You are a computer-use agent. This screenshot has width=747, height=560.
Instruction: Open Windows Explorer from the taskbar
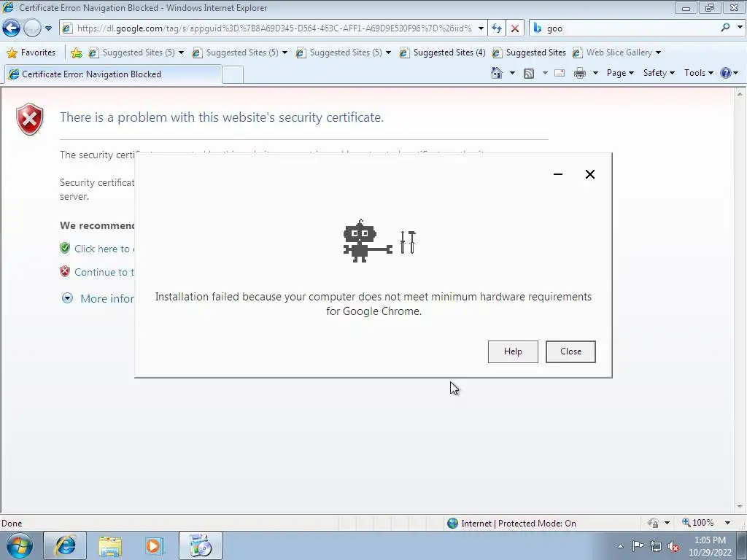(110, 545)
